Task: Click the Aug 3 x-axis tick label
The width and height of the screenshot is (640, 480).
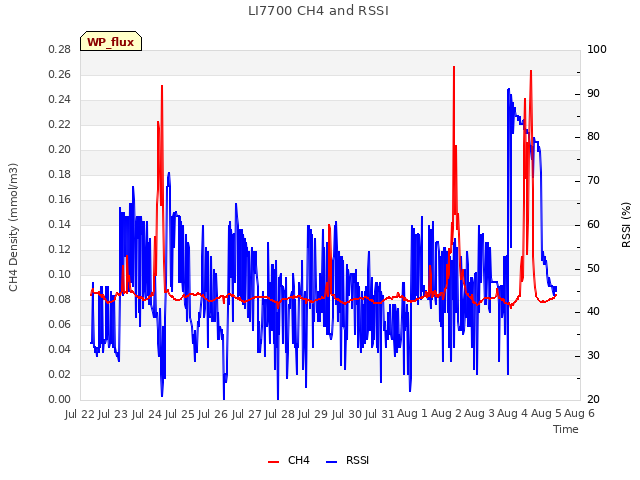Action: pos(480,413)
